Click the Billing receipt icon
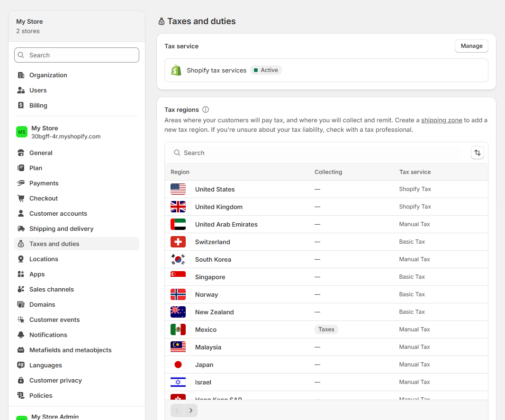 [x=21, y=105]
